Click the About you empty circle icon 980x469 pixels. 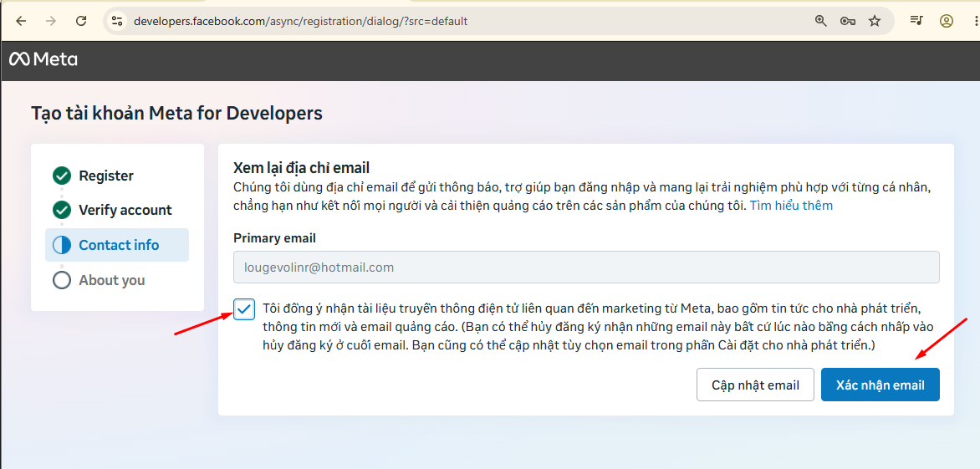[x=62, y=280]
